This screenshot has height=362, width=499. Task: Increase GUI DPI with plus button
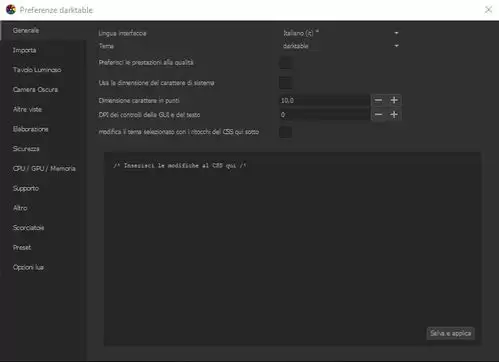394,115
